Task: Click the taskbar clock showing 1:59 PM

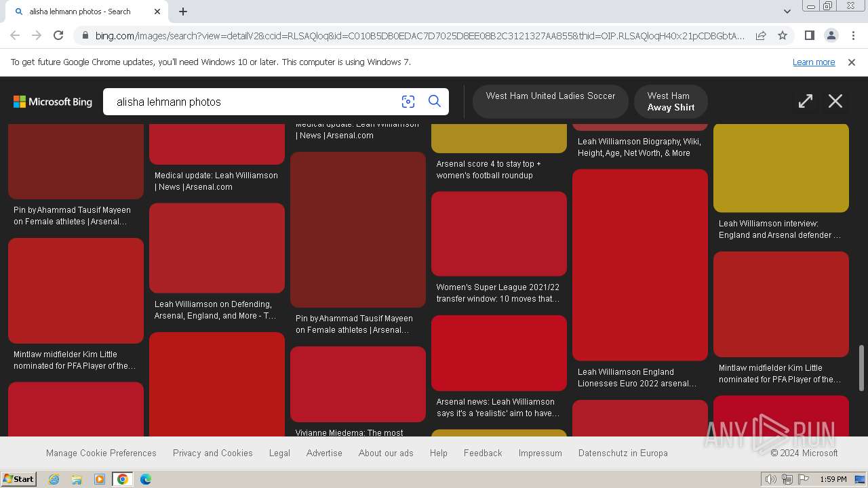Action: (833, 479)
